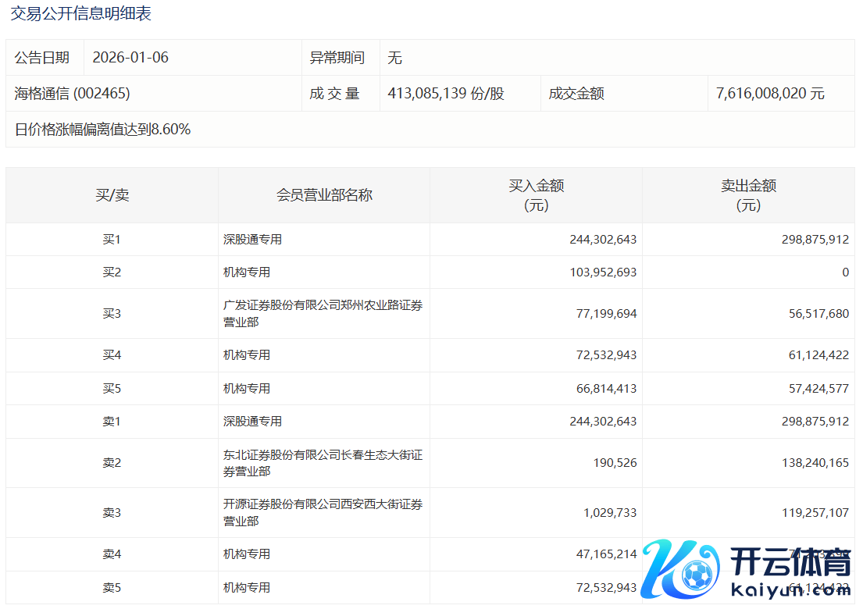Open 东北证券长春生态大街证券营业部 entry
The width and height of the screenshot is (863, 616).
[323, 463]
